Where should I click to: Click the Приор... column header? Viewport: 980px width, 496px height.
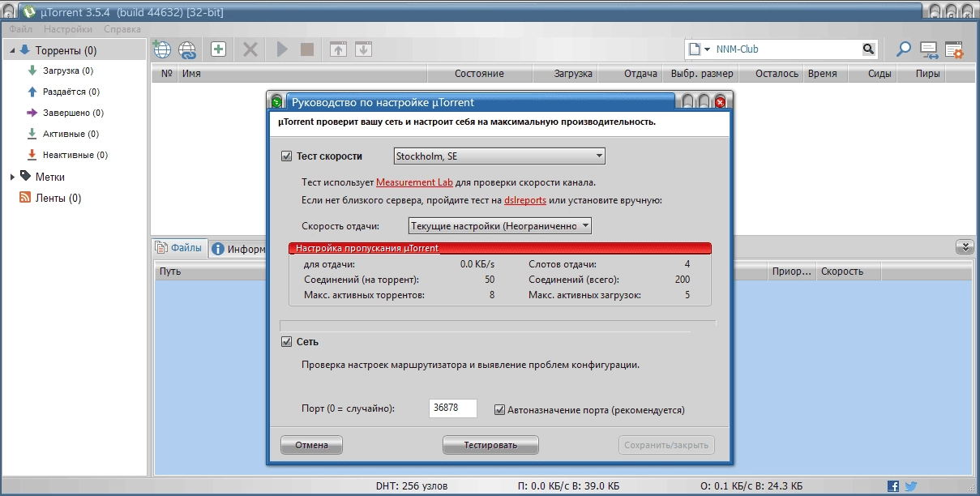(791, 272)
